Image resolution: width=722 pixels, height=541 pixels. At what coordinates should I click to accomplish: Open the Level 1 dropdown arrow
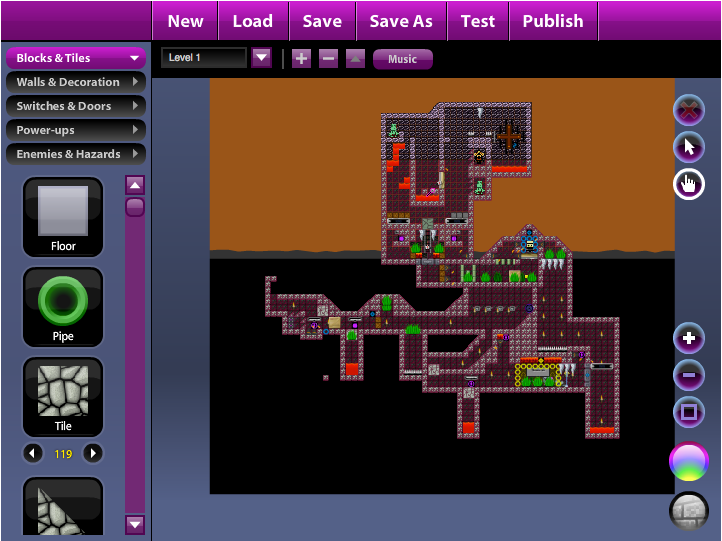[262, 58]
